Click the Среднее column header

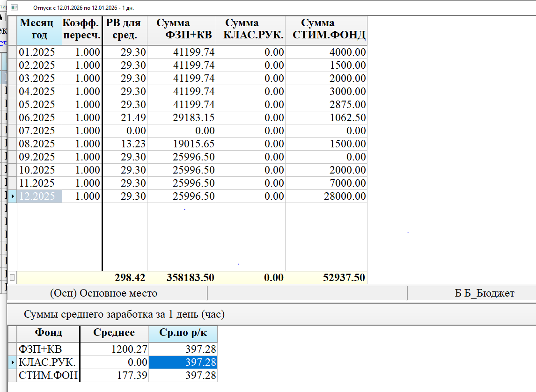[114, 333]
